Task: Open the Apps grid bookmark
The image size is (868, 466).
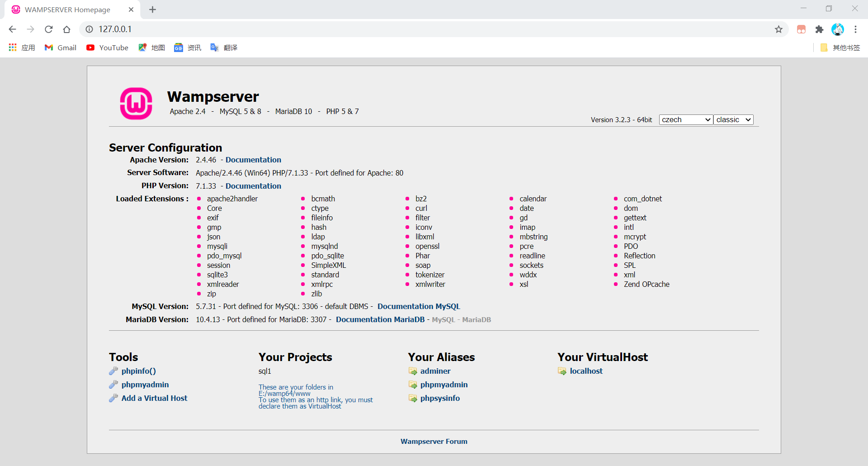Action: click(22, 48)
